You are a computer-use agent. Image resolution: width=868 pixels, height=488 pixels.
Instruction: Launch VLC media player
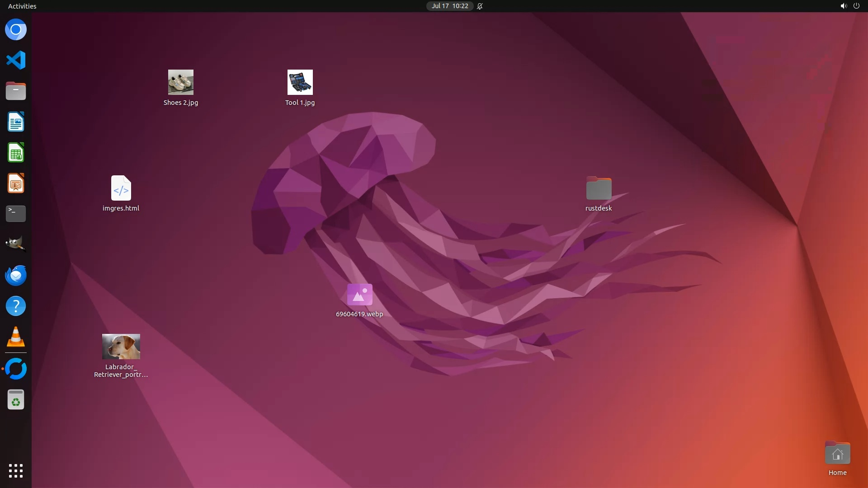16,337
